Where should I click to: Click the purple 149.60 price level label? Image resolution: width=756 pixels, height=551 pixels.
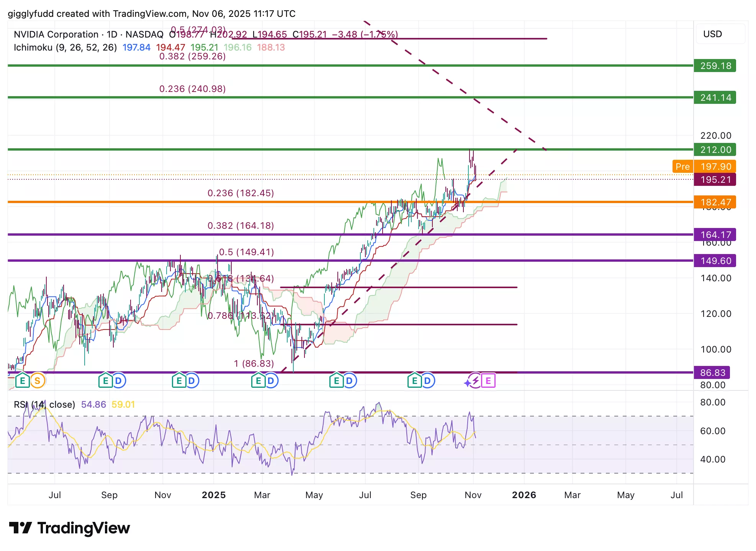tap(715, 261)
